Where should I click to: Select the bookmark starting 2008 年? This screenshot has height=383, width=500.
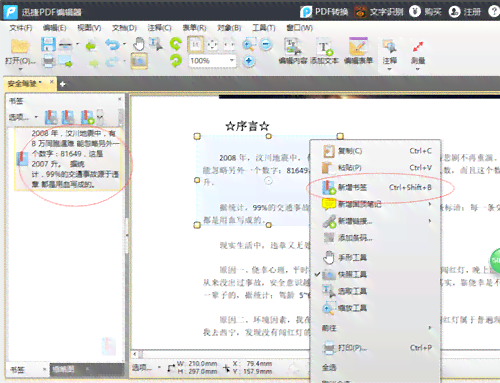(68, 159)
